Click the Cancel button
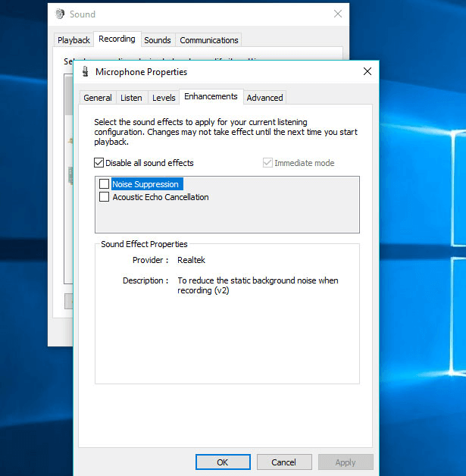466x476 pixels. coord(283,462)
